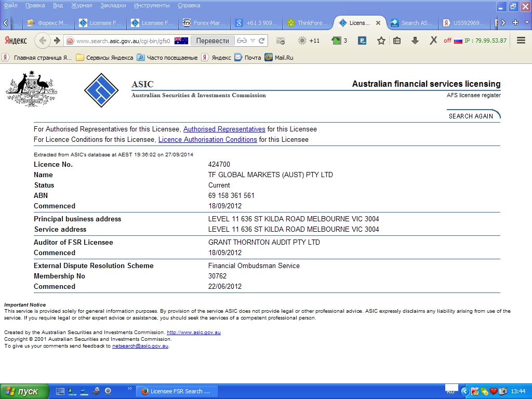The width and height of the screenshot is (532, 399).
Task: Switch to the Форекс М... tab
Action: coord(48,23)
